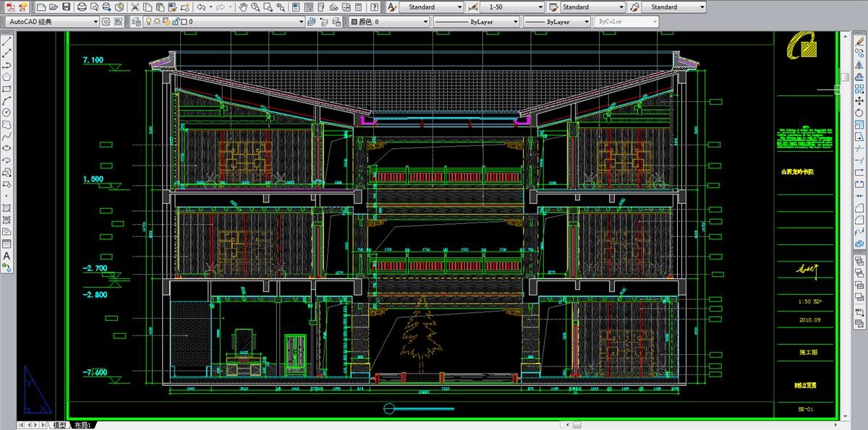Click the workspace settings gear button

point(106,22)
